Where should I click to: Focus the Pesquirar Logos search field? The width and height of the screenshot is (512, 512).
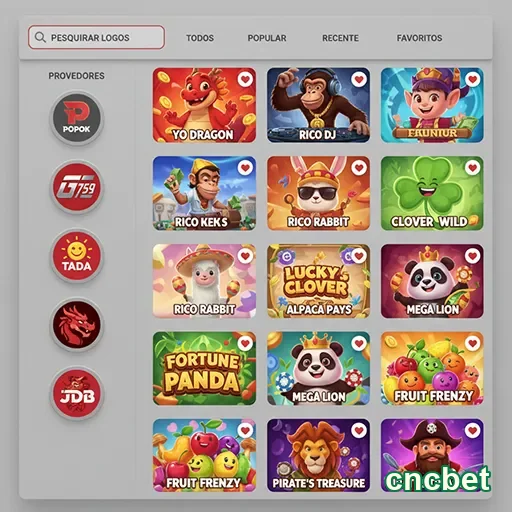tap(96, 37)
